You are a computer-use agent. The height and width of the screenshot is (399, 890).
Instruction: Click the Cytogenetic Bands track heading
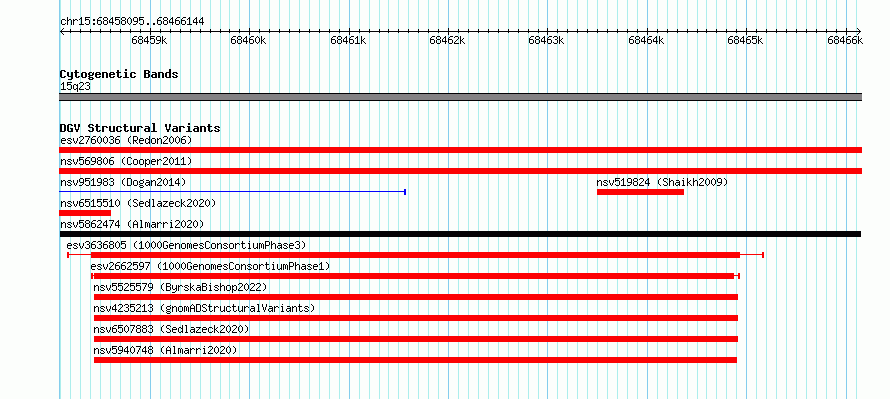[119, 74]
